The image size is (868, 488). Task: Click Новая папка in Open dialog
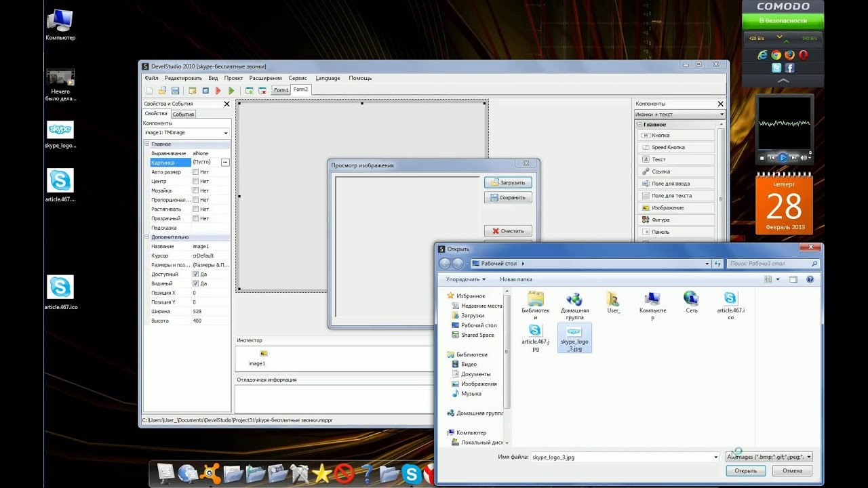[516, 279]
